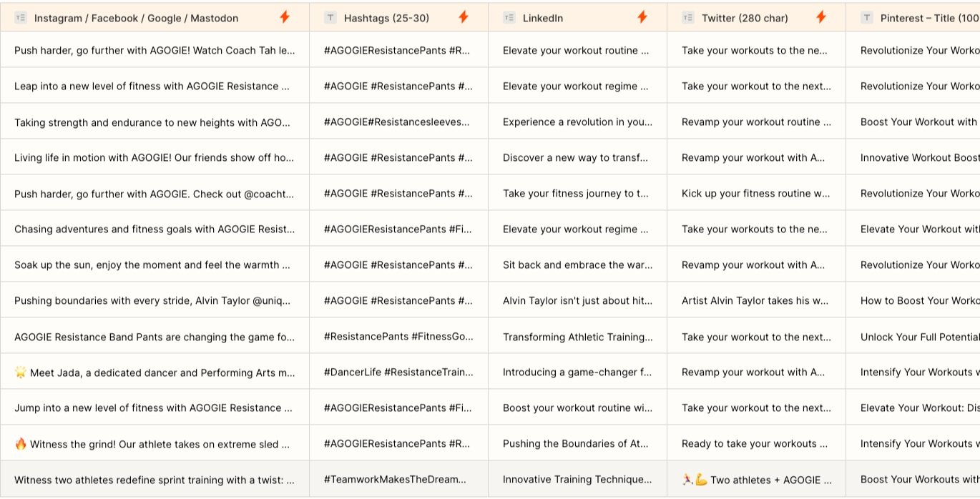This screenshot has height=499, width=980.
Task: Select LinkedIn cell 'Discover a new way to transf...'
Action: (x=577, y=157)
